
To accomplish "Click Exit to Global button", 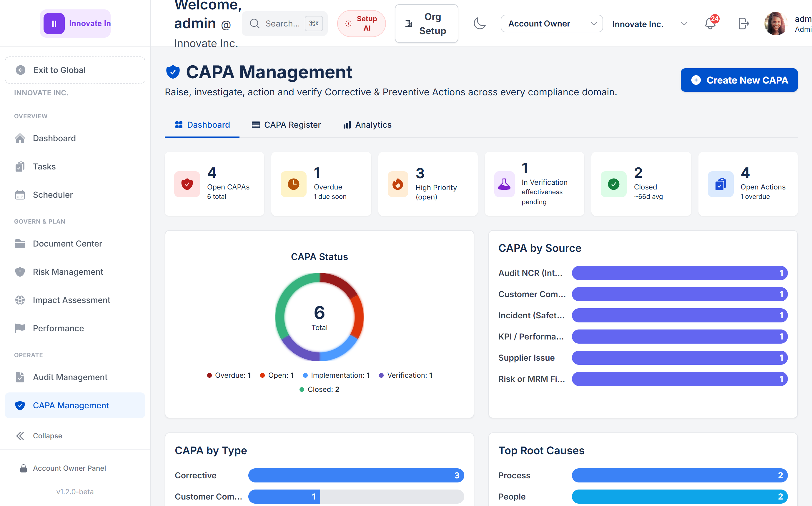I will pyautogui.click(x=75, y=70).
